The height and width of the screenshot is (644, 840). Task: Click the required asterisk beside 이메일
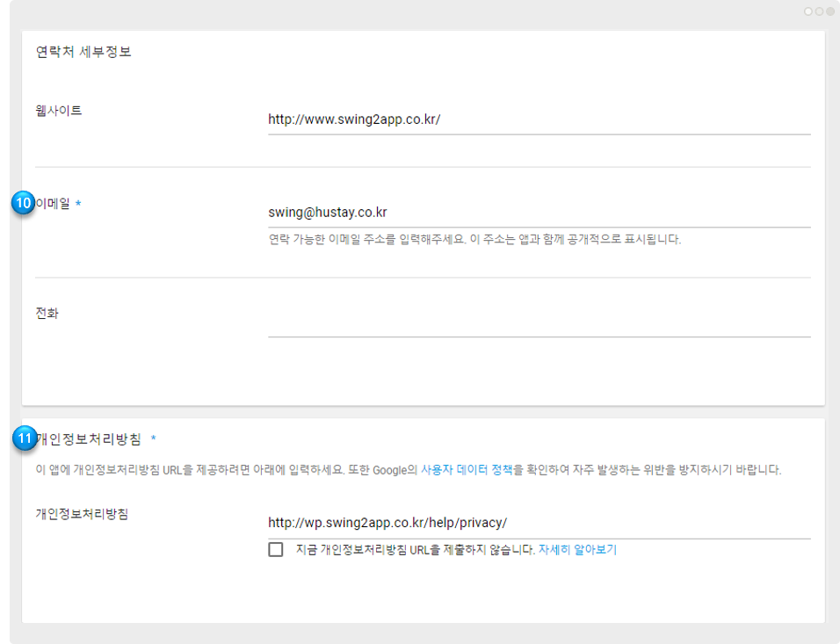pyautogui.click(x=78, y=204)
